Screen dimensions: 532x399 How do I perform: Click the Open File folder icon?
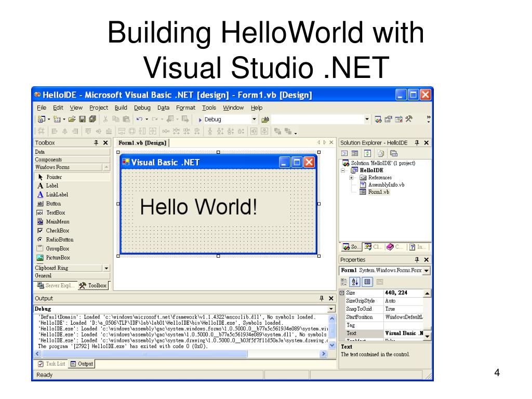coord(72,119)
